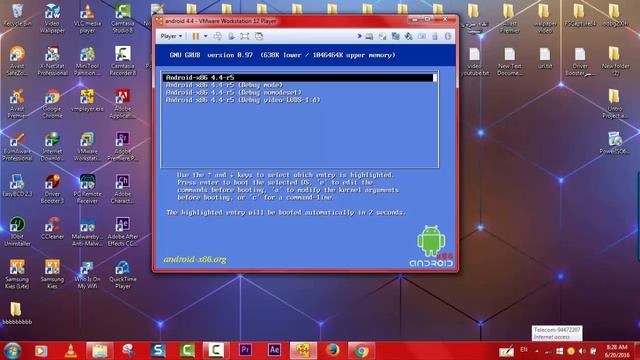Open Driver Booster 3 desktop shortcut

tap(52, 189)
